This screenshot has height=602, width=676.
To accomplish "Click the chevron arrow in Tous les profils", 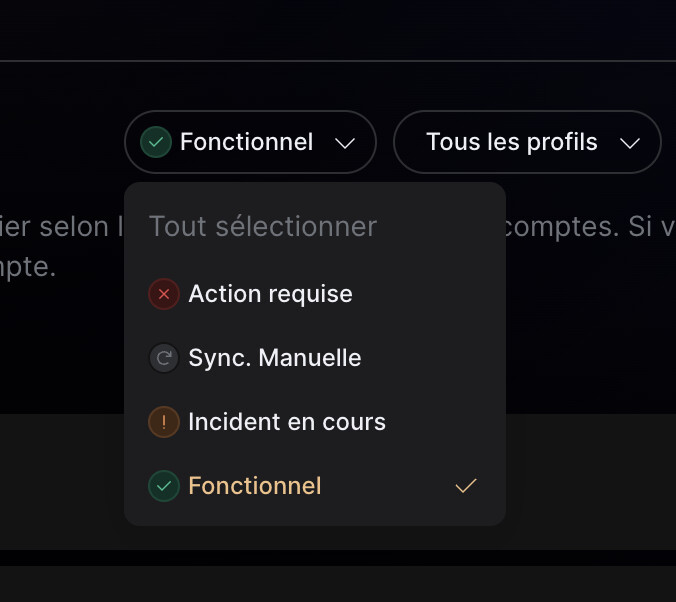I will tap(630, 143).
